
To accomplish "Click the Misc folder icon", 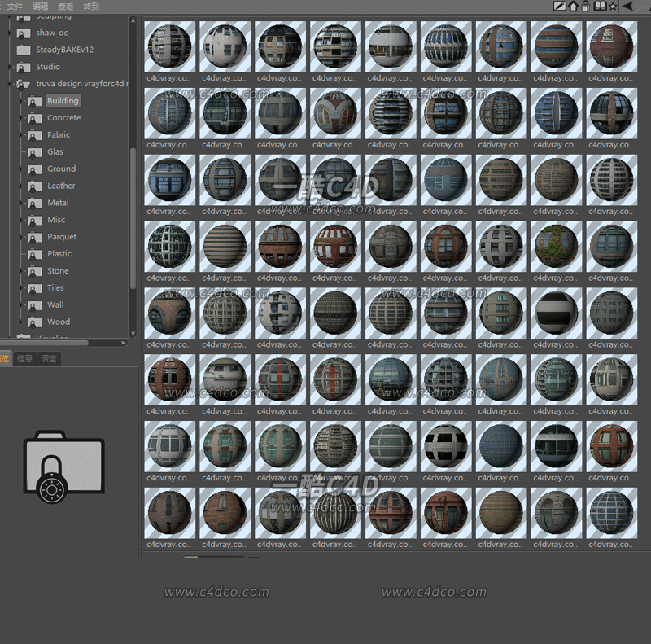I will click(x=35, y=221).
